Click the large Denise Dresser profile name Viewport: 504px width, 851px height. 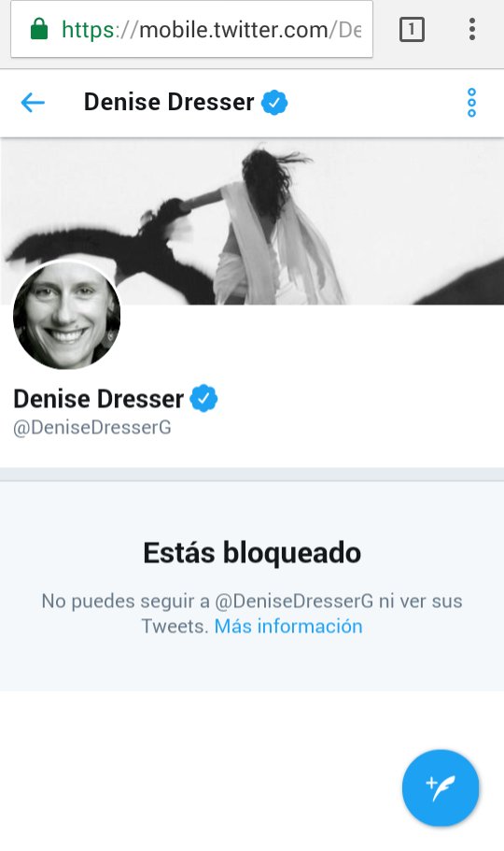click(x=98, y=399)
